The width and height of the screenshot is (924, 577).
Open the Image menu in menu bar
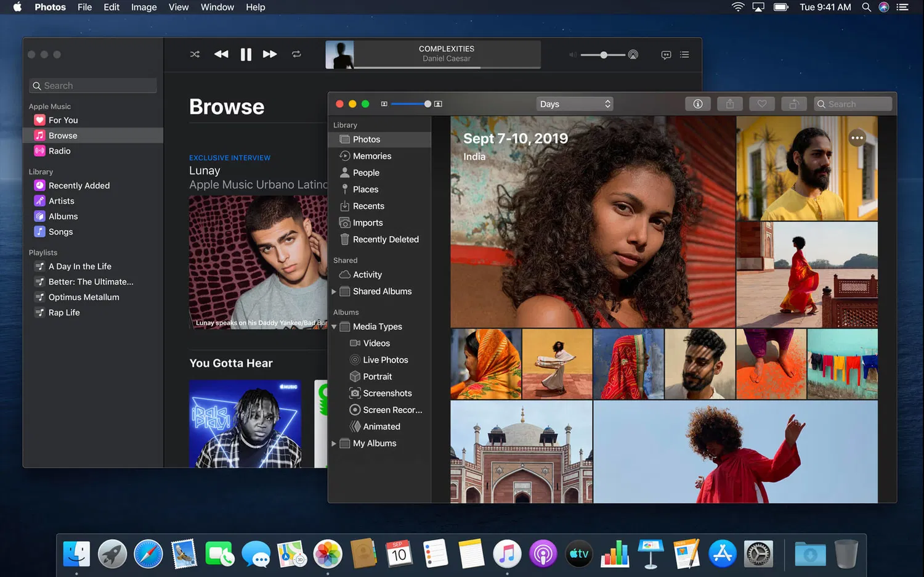(144, 7)
